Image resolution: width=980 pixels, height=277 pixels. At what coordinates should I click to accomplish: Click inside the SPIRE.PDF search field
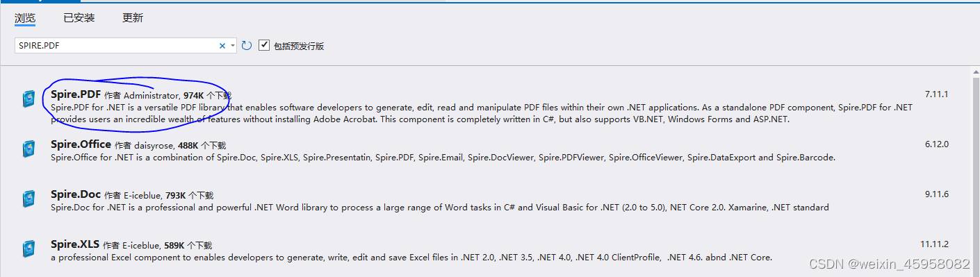click(x=115, y=46)
